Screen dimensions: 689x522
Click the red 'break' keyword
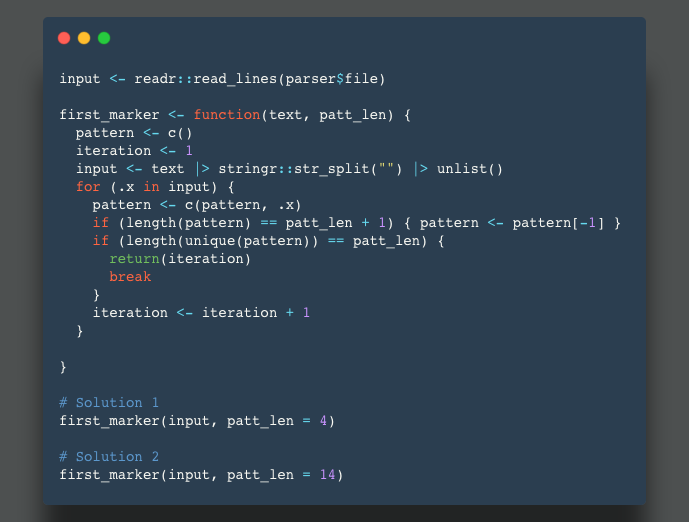tap(130, 277)
